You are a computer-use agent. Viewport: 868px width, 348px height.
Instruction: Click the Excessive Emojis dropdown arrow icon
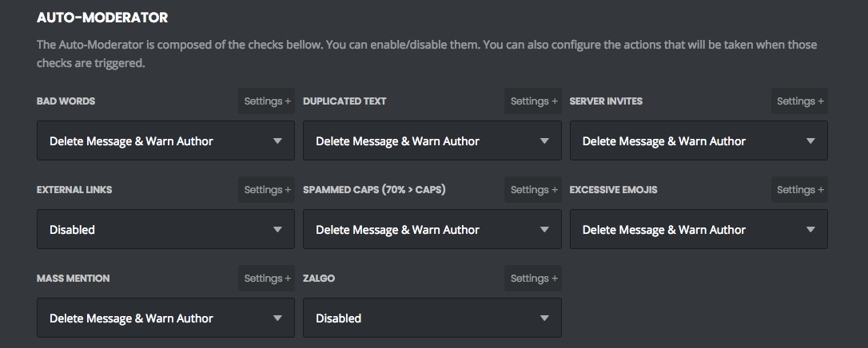[x=810, y=229]
